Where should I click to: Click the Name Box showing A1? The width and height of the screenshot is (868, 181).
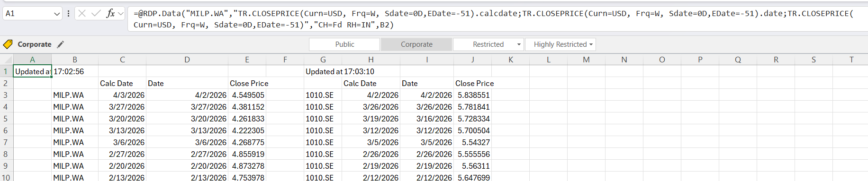coord(28,14)
